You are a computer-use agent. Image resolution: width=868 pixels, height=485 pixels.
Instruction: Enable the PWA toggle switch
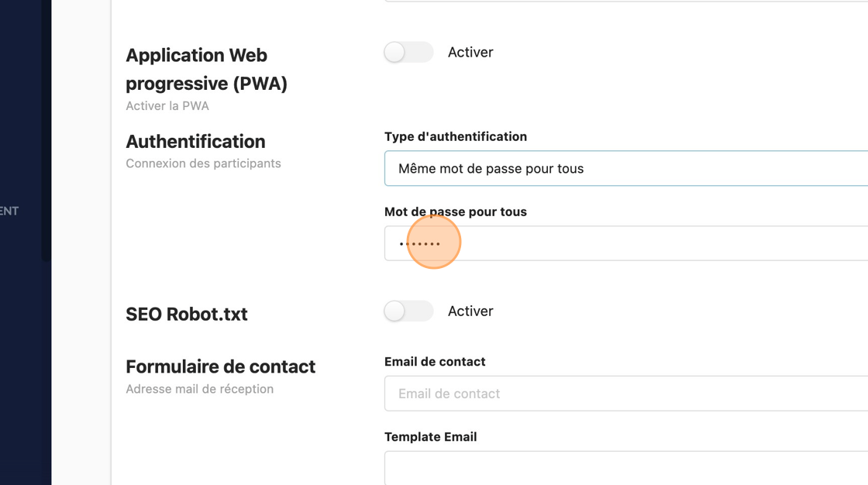408,53
